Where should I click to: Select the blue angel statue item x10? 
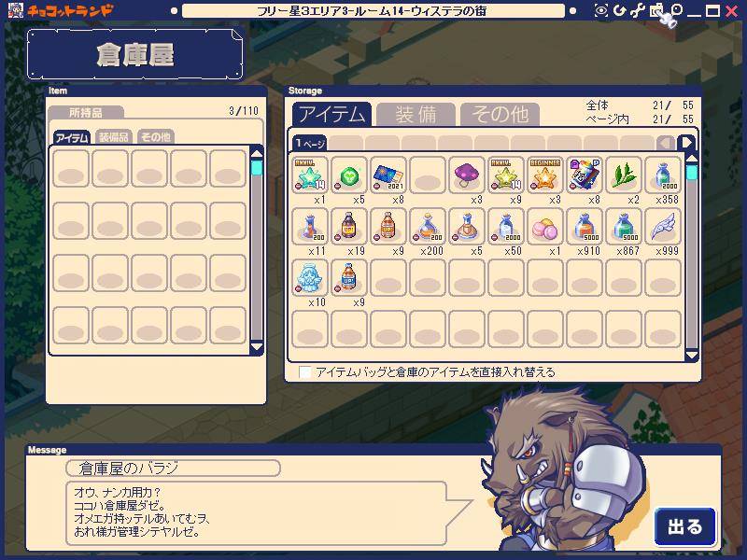click(310, 277)
